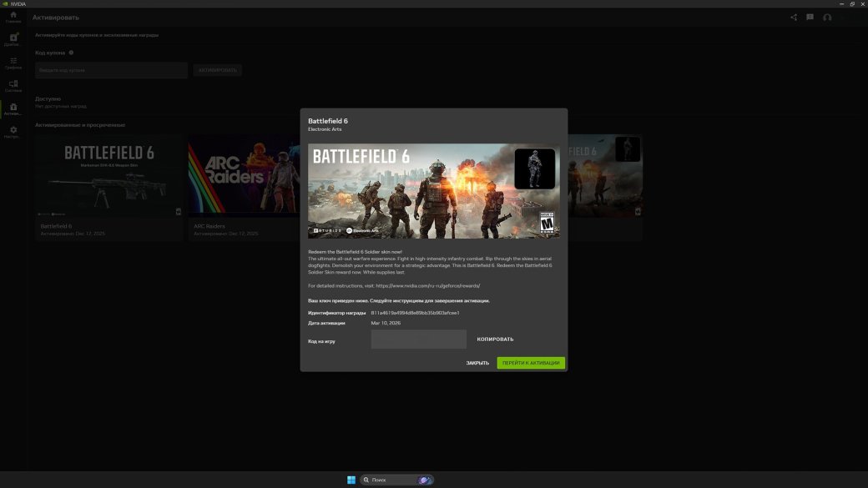Screen dimensions: 868x488
Task: Open Settings gear in the sidebar
Action: pos(13,133)
